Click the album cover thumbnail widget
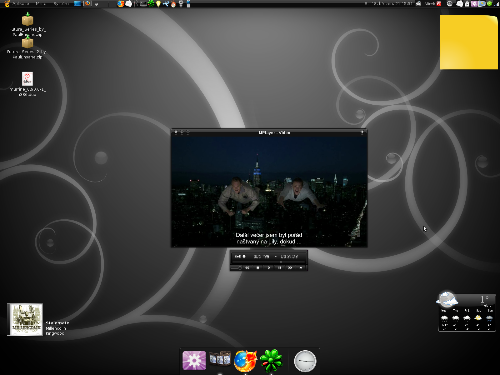 pos(25,319)
